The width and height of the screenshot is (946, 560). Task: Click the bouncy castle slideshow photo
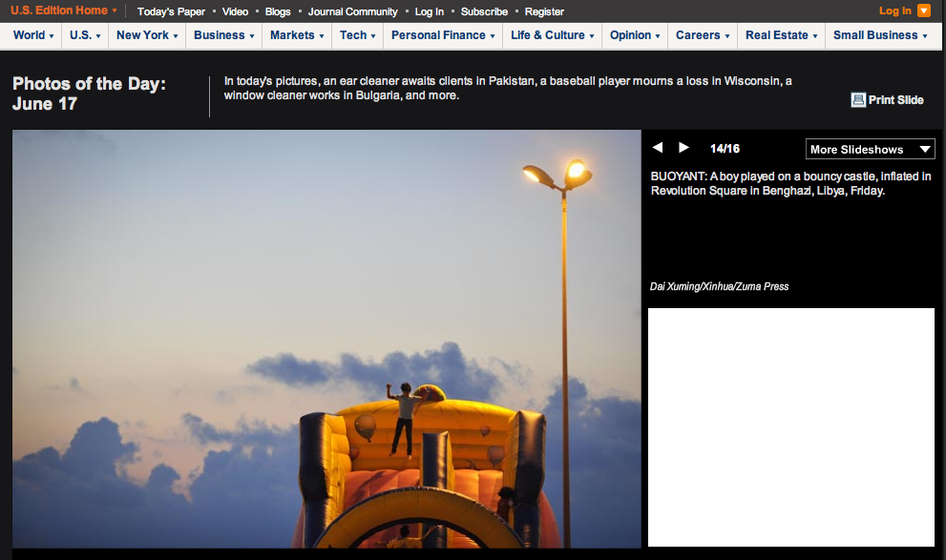tap(326, 339)
